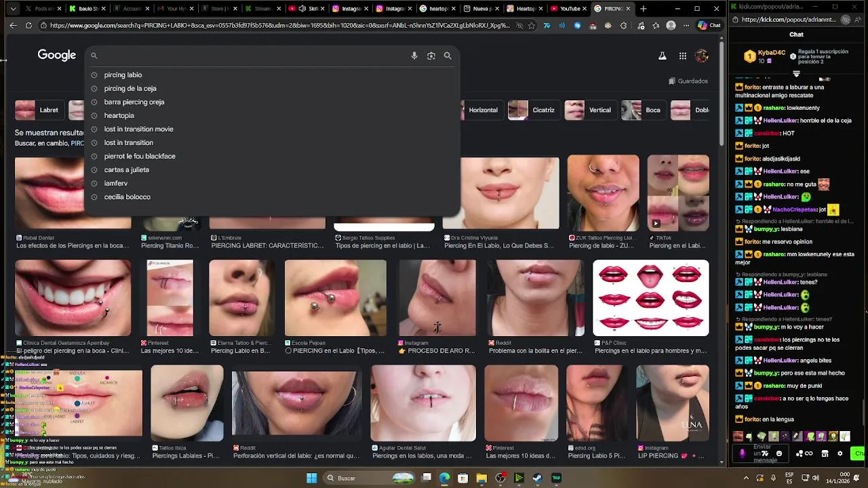The height and width of the screenshot is (488, 868).
Task: Open Steam from taskbar
Action: pyautogui.click(x=537, y=478)
